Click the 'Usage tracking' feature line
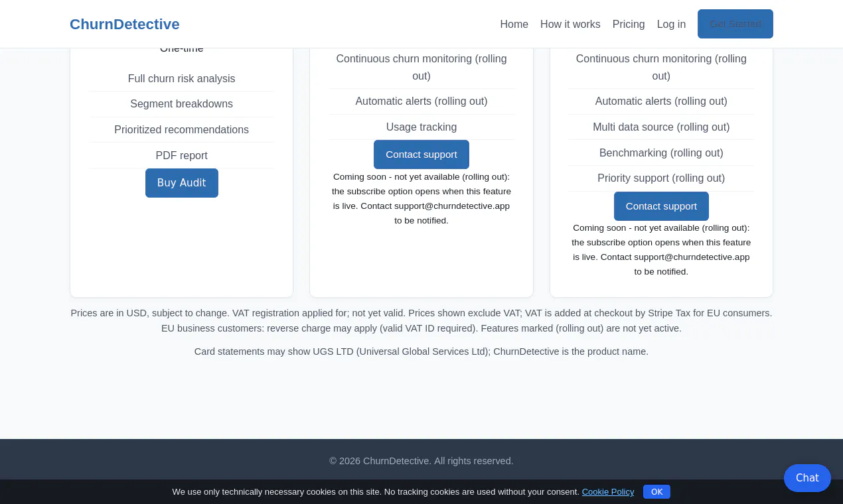The image size is (843, 504). 421,127
